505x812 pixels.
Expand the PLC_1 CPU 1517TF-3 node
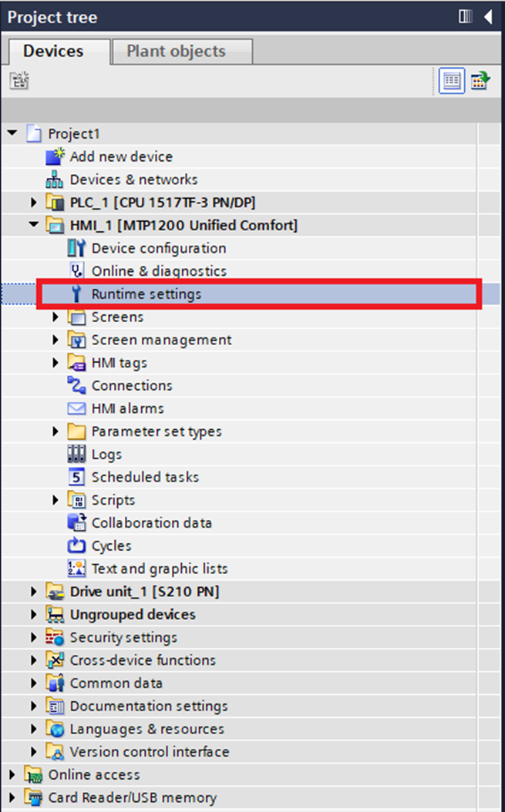click(x=34, y=203)
